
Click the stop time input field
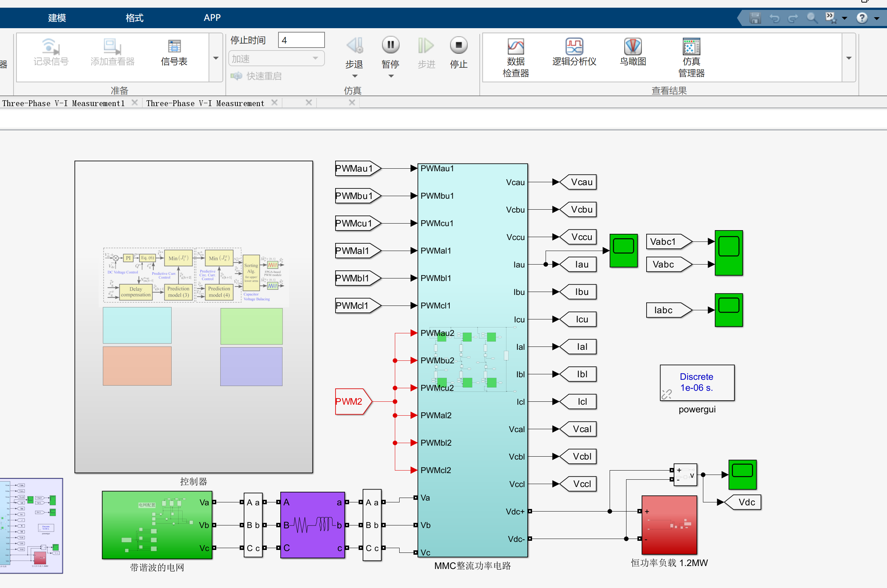[301, 40]
